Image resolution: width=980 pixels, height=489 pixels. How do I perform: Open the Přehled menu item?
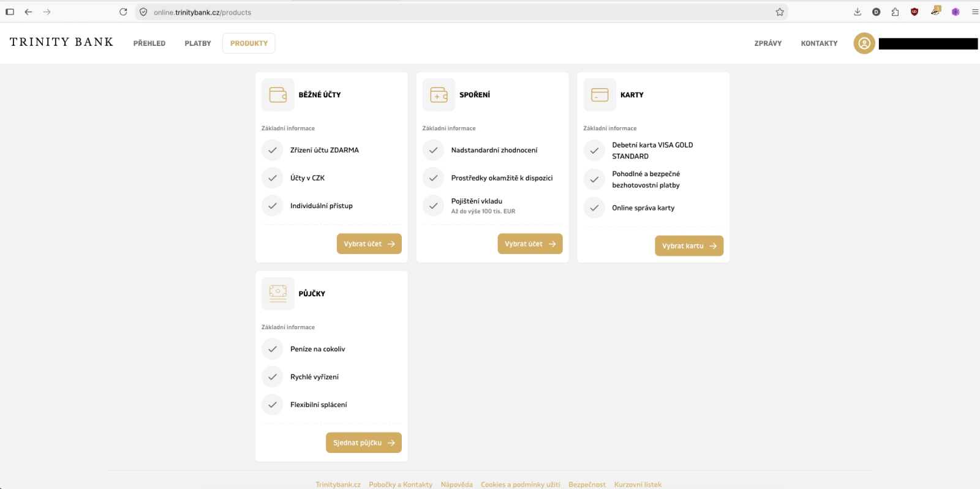[149, 43]
